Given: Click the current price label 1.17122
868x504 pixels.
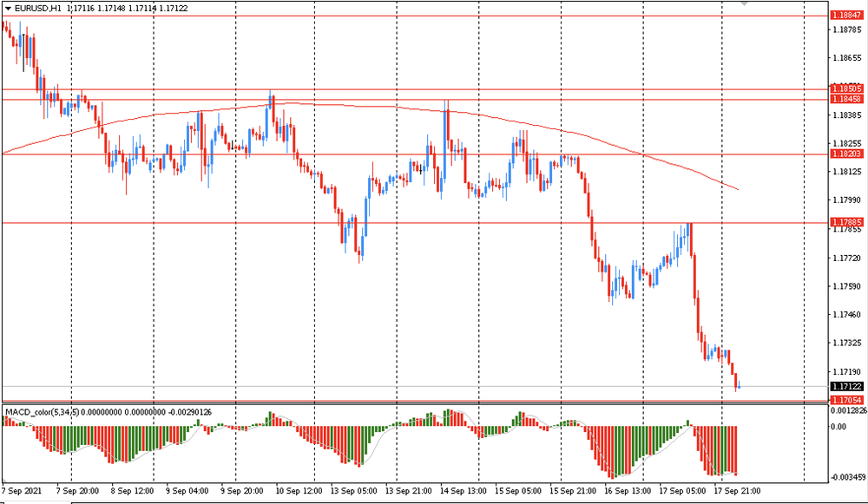Looking at the screenshot, I should point(847,387).
